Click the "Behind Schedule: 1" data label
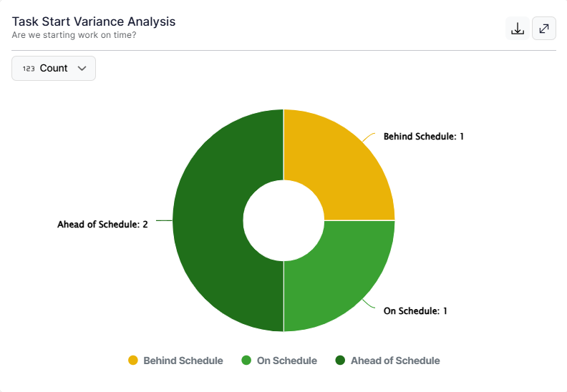The height and width of the screenshot is (392, 567). coord(423,136)
